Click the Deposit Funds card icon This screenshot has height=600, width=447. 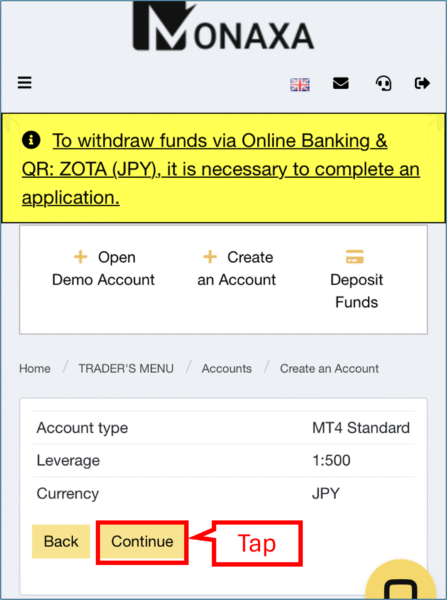[x=355, y=257]
